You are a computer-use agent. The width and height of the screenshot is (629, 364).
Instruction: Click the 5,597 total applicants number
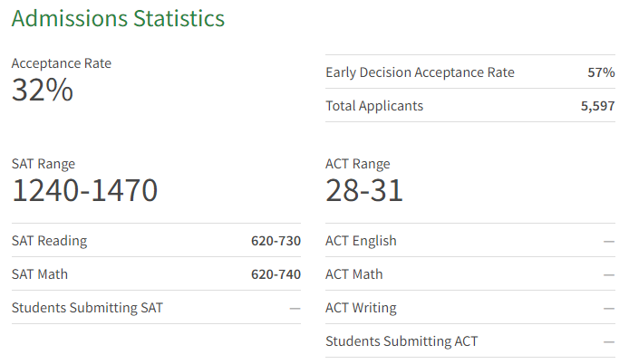click(x=597, y=106)
